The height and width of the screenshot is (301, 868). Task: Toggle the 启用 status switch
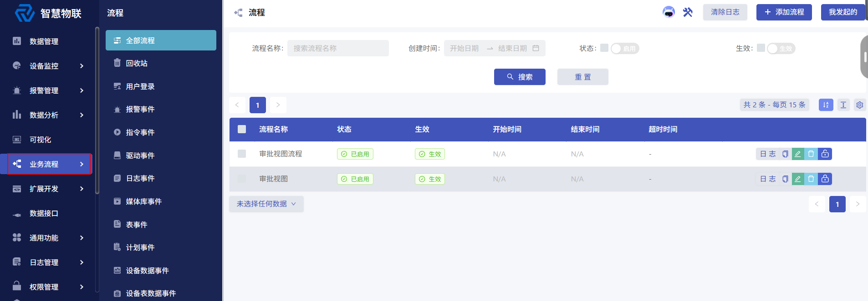625,49
